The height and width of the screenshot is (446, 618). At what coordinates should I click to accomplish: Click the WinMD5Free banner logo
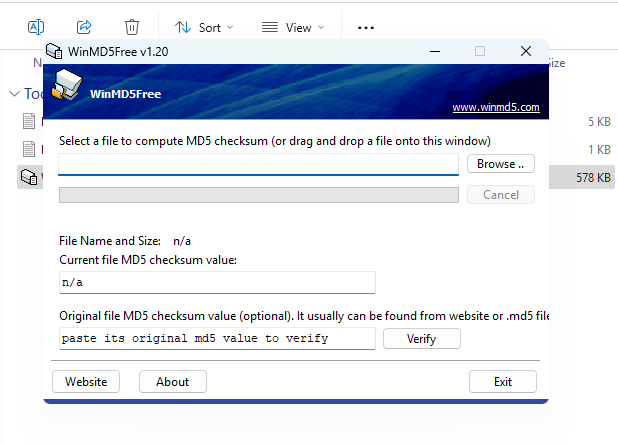(x=67, y=85)
